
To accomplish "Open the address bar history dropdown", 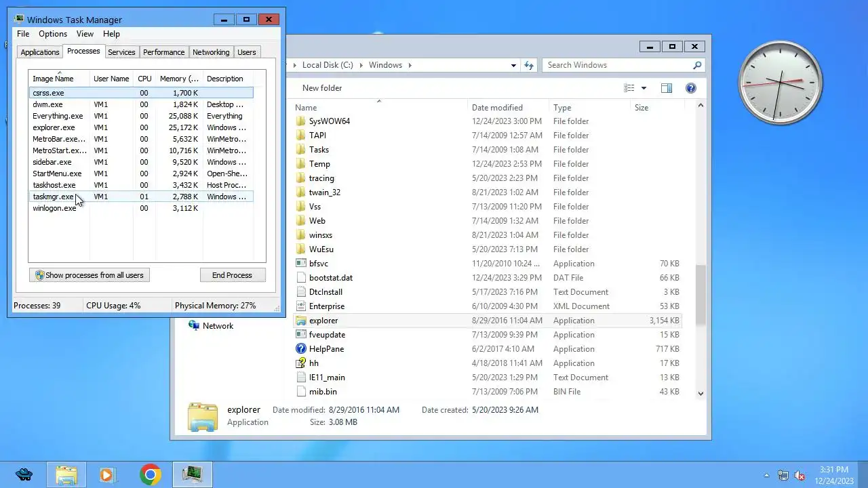I will [x=513, y=65].
